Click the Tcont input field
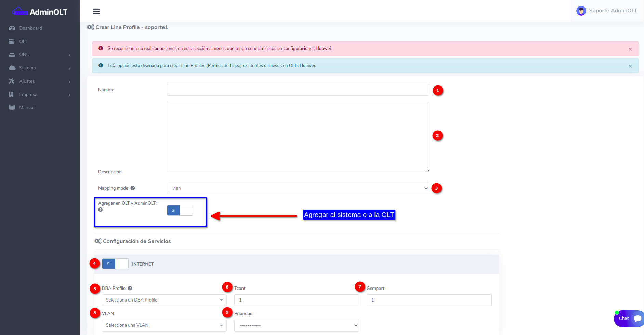 (296, 300)
